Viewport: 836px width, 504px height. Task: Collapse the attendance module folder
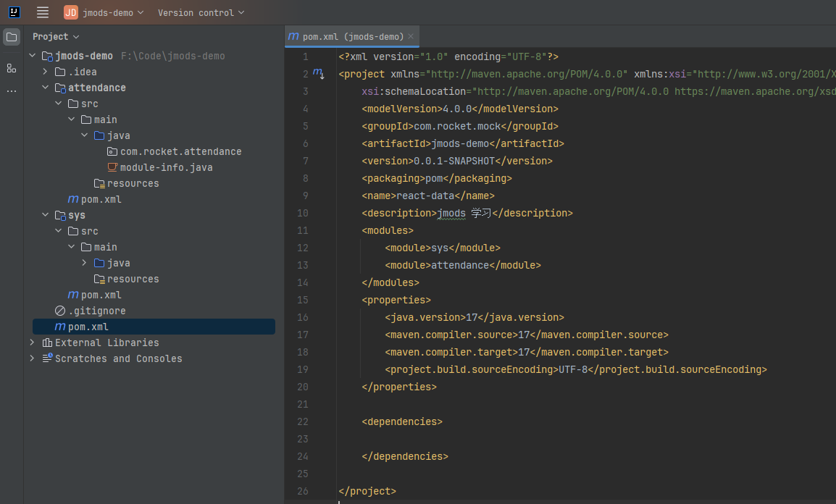[46, 88]
